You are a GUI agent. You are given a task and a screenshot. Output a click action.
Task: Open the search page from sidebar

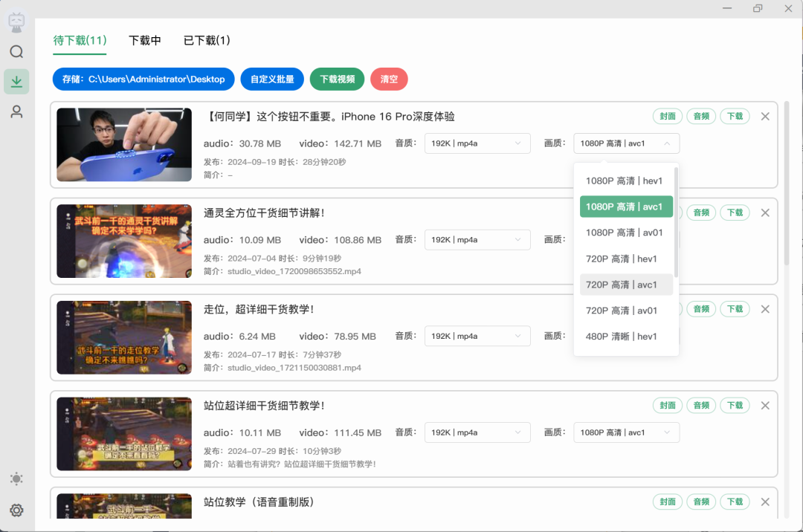[16, 52]
